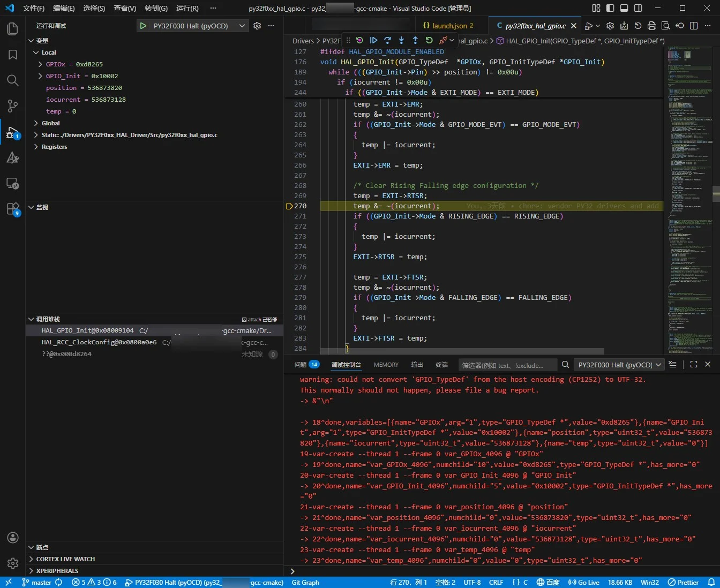Click the debug console filter input
Image resolution: width=720 pixels, height=588 pixels.
508,365
